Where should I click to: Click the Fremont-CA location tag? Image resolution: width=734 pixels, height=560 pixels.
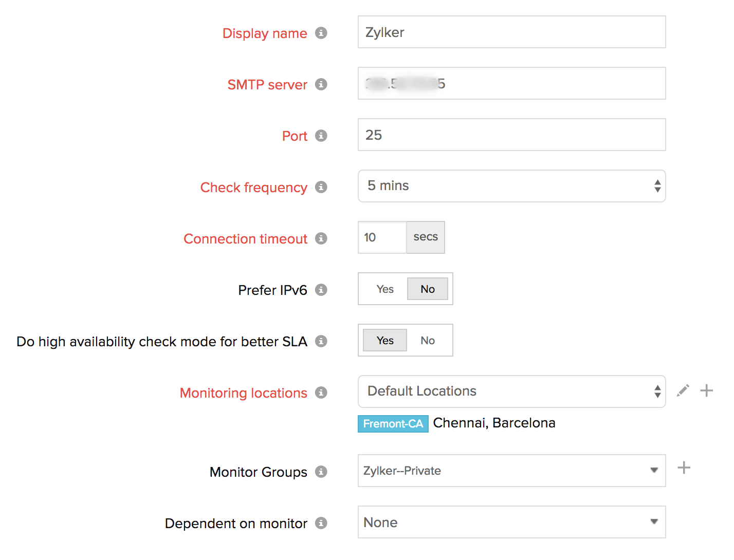[393, 424]
